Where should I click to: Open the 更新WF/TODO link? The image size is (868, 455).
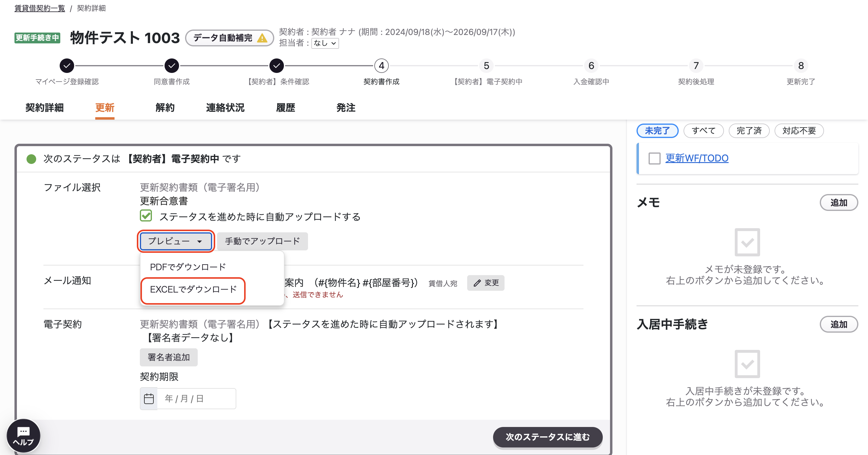pyautogui.click(x=697, y=158)
